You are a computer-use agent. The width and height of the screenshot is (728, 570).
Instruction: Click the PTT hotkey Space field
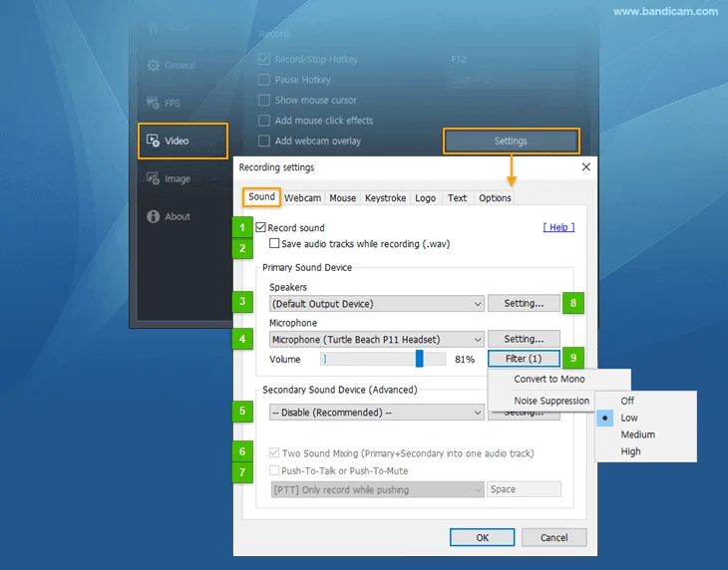click(x=524, y=489)
